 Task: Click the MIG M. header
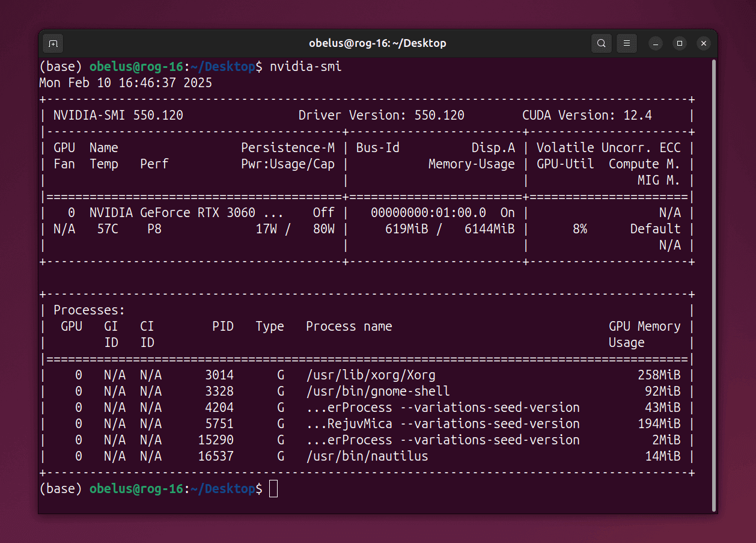click(x=659, y=180)
